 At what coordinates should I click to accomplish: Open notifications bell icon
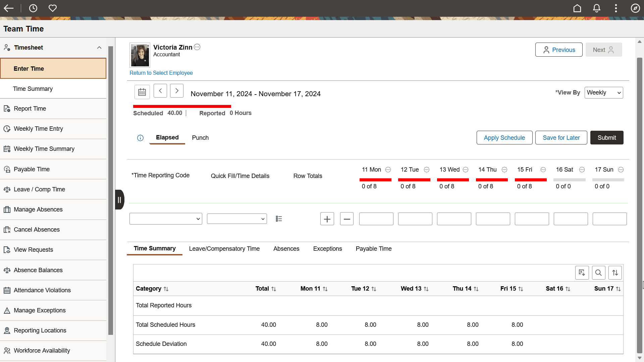[597, 8]
